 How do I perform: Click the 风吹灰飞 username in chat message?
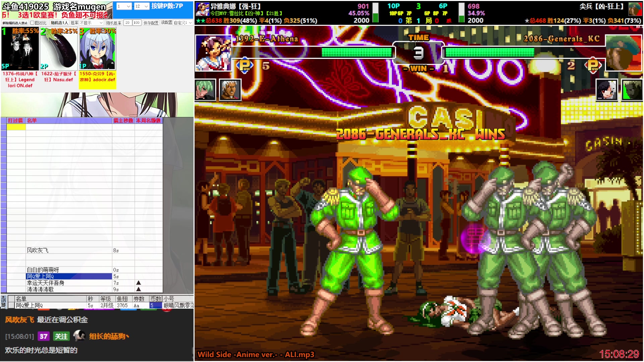[19, 319]
